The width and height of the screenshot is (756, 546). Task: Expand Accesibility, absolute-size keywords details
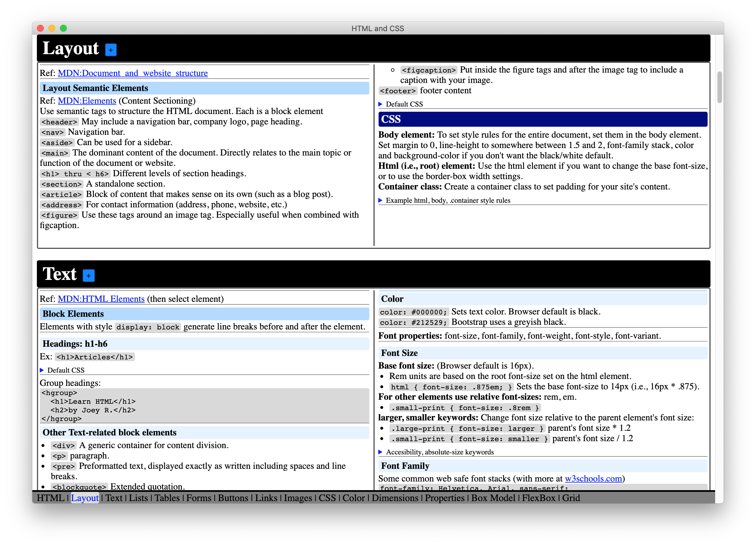pyautogui.click(x=436, y=452)
